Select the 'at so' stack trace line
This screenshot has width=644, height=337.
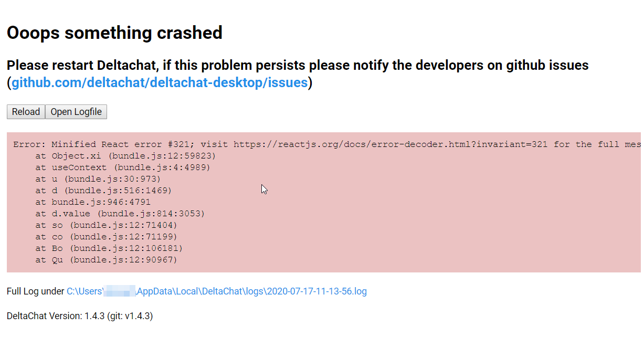[x=107, y=225]
